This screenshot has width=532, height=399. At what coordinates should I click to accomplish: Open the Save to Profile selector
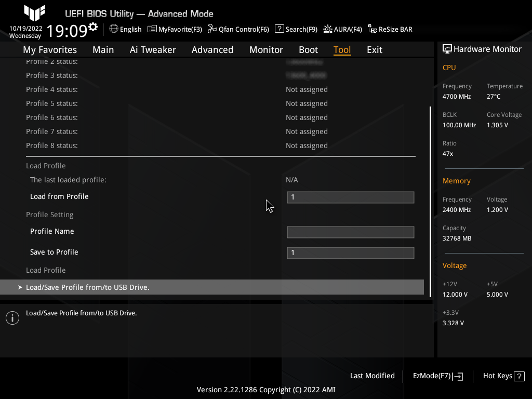350,253
